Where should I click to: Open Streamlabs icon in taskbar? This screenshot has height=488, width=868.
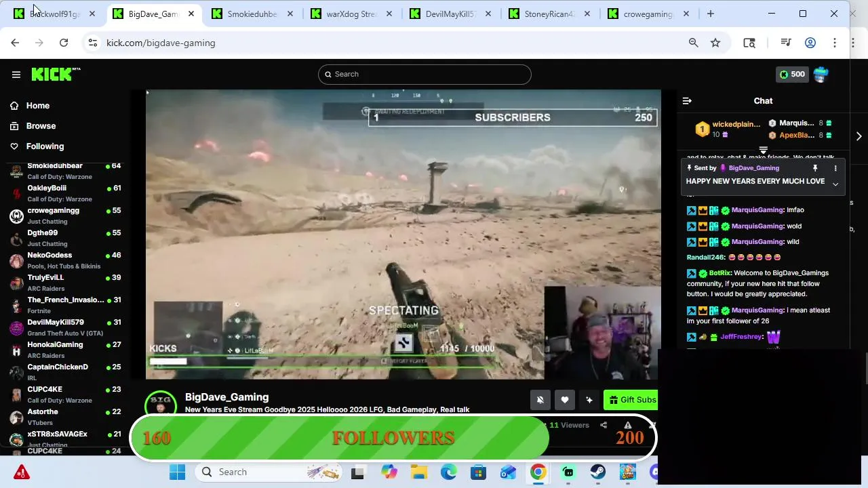(568, 472)
